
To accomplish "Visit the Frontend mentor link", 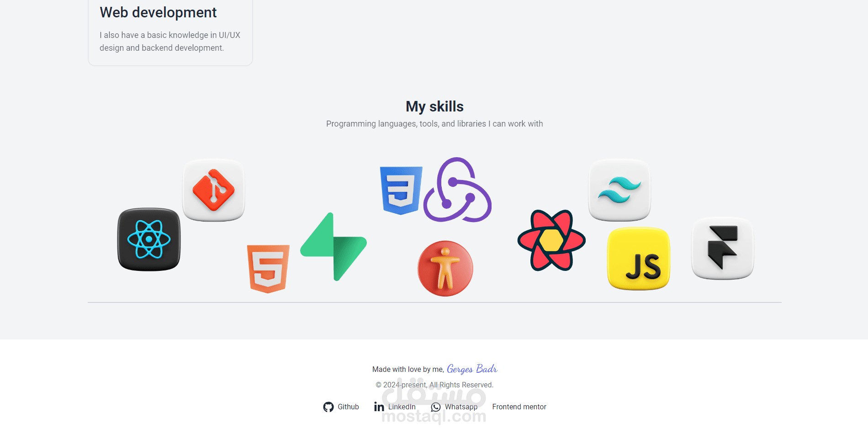I will pyautogui.click(x=519, y=407).
